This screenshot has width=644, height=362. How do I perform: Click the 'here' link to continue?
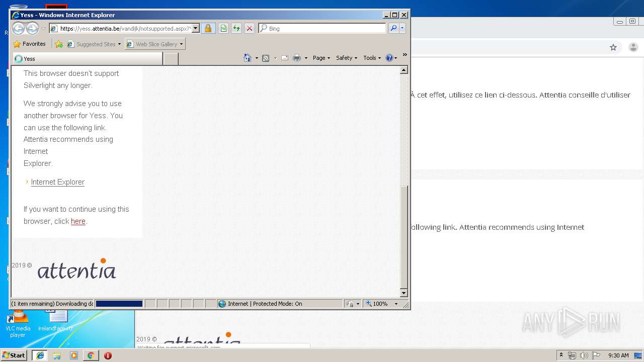(x=78, y=221)
